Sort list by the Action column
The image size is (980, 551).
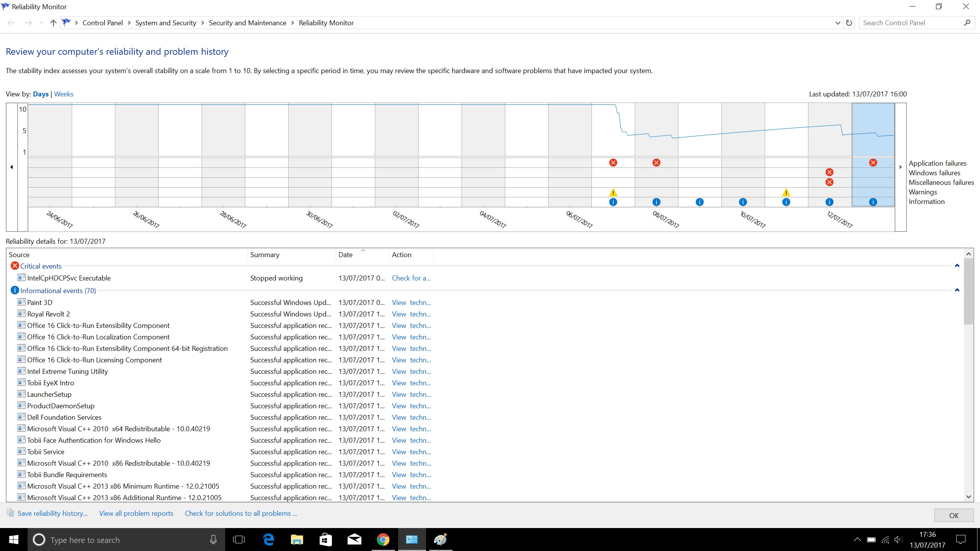[412, 255]
